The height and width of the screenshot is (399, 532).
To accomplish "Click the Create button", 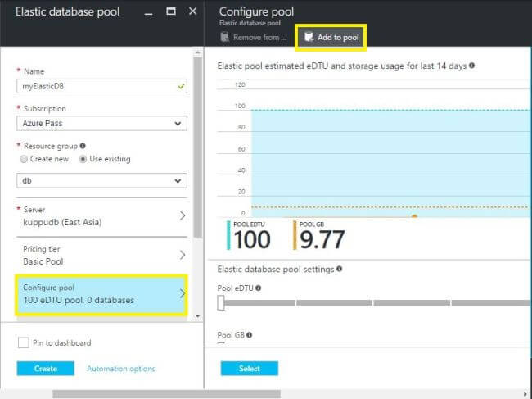I will (46, 369).
